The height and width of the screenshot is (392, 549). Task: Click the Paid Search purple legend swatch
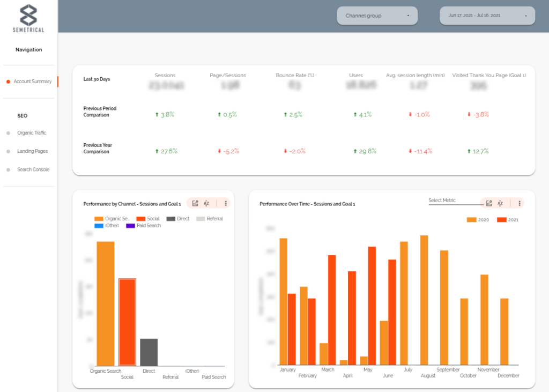130,226
